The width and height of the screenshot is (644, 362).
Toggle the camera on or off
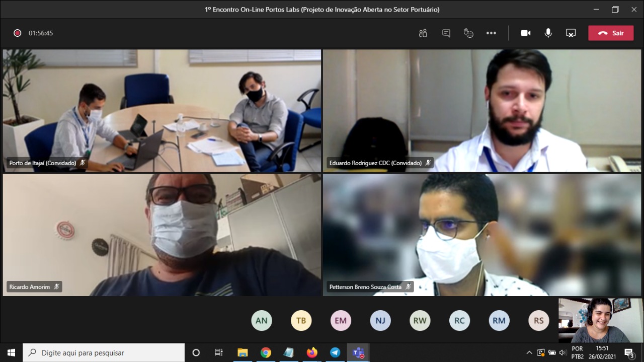click(x=525, y=33)
